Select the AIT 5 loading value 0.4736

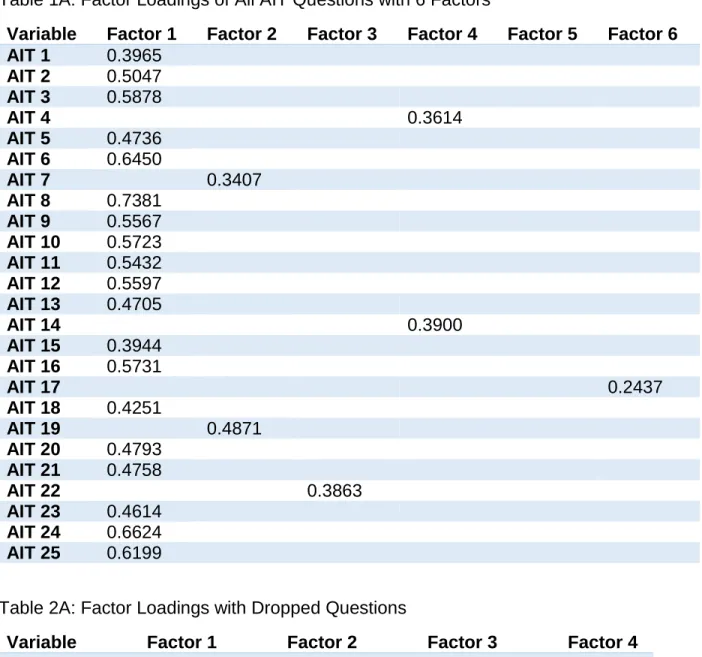tap(134, 138)
